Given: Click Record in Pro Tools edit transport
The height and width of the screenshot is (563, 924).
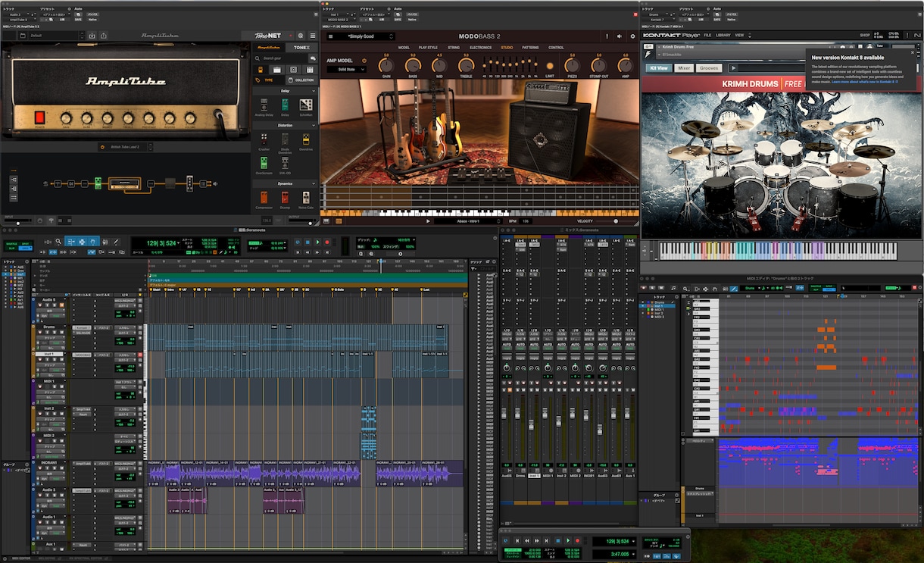Looking at the screenshot, I should pyautogui.click(x=327, y=242).
